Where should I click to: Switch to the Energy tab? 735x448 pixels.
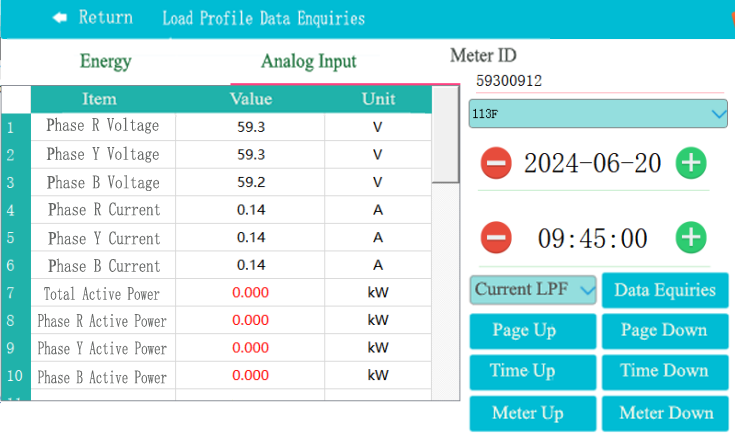point(105,62)
